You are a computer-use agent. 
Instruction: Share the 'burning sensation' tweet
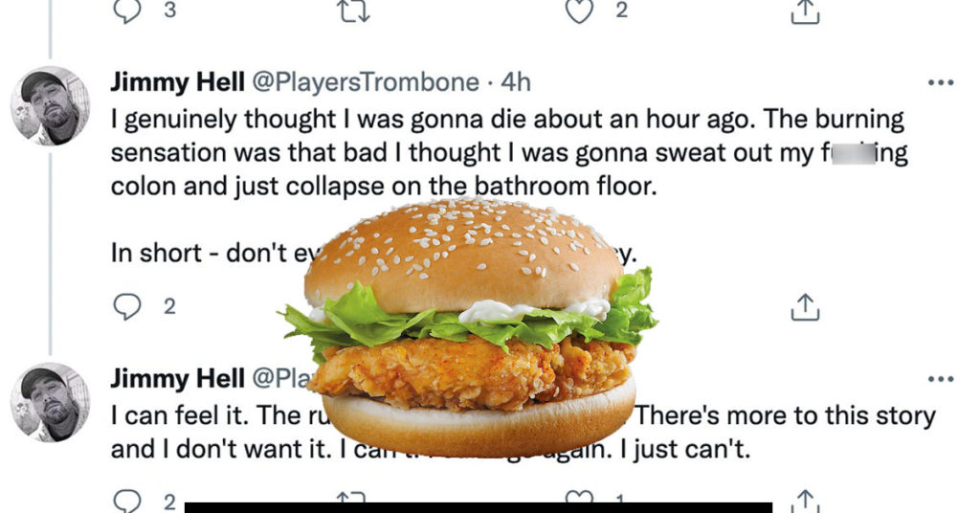805,307
